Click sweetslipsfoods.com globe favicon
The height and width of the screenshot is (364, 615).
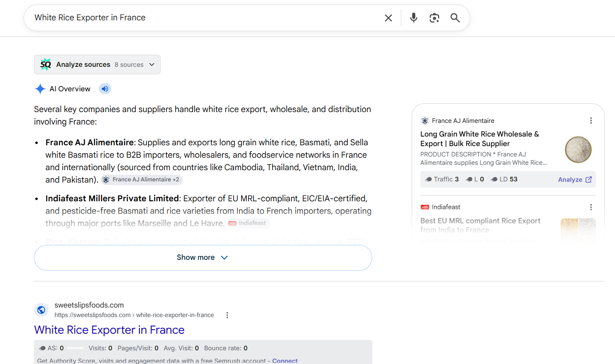(x=41, y=310)
